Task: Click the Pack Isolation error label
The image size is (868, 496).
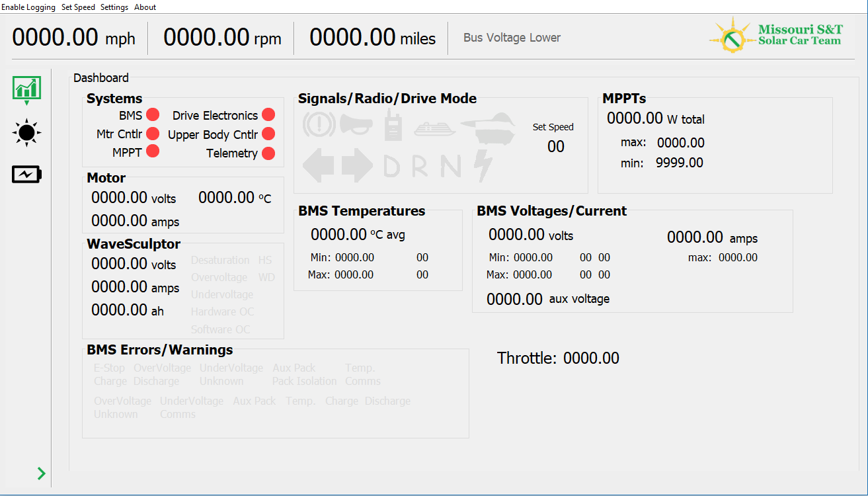Action: tap(305, 381)
